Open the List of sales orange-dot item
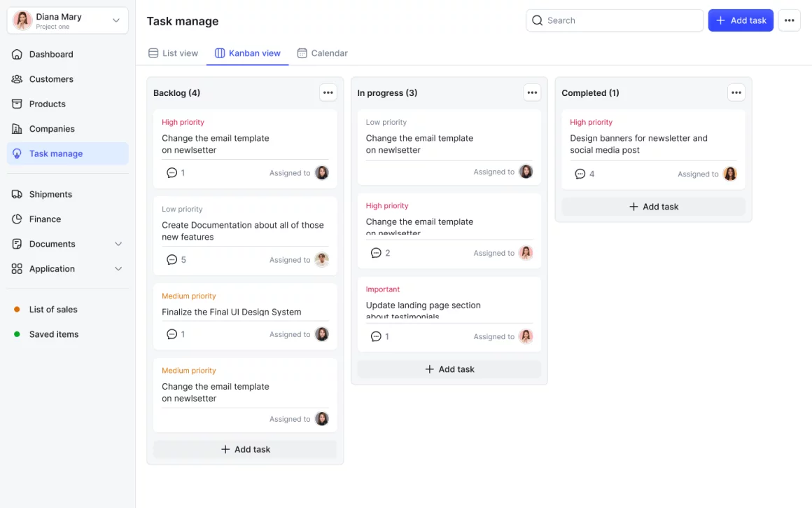The width and height of the screenshot is (812, 508). point(53,310)
